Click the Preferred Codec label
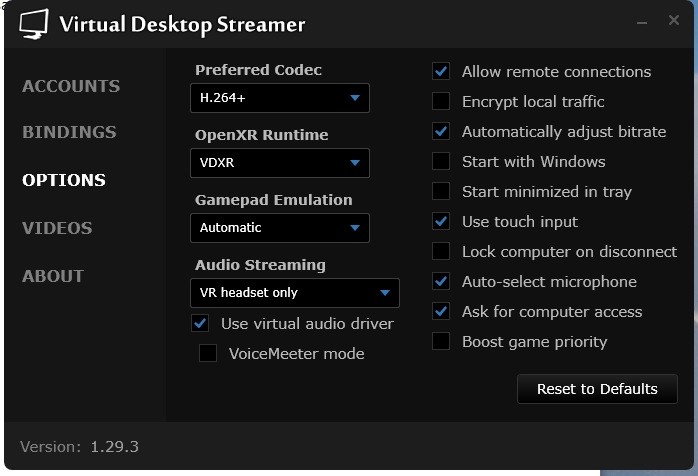The image size is (698, 476). (x=258, y=70)
